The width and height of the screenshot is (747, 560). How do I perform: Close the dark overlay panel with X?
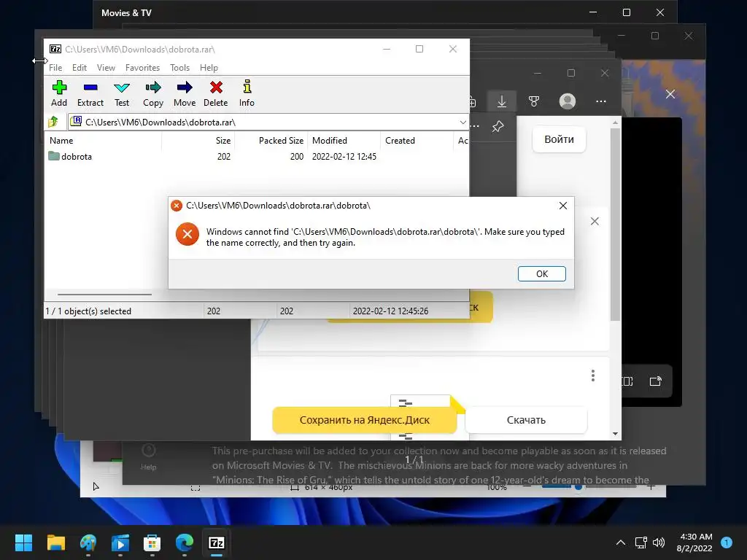pos(670,94)
